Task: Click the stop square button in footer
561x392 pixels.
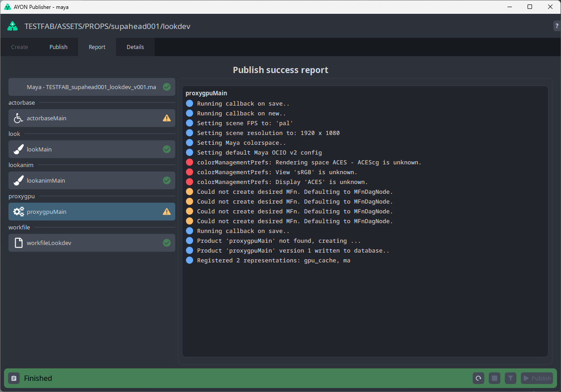Action: 495,378
